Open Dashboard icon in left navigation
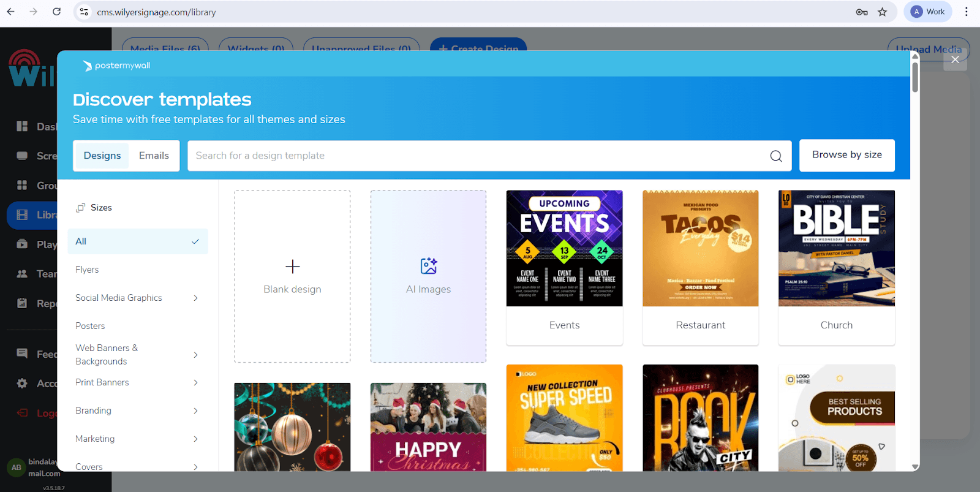Viewport: 980px width, 492px height. (x=22, y=126)
